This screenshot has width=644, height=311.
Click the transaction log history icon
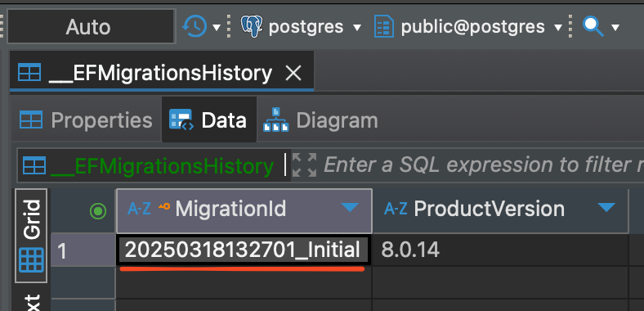195,26
